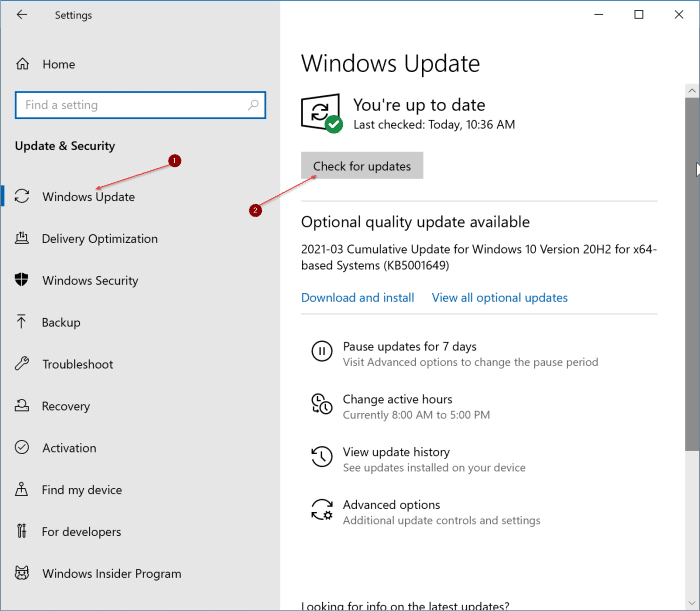Click the Find my device icon
The image size is (700, 611).
coord(21,489)
